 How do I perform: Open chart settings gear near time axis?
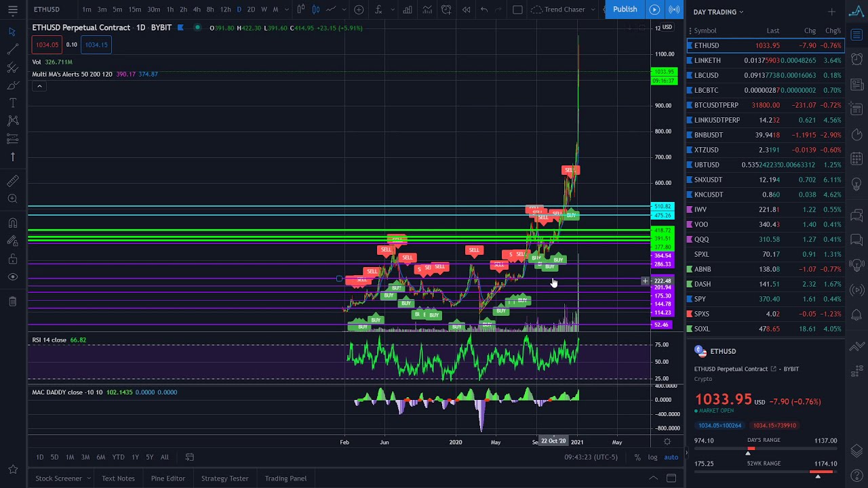coord(667,442)
